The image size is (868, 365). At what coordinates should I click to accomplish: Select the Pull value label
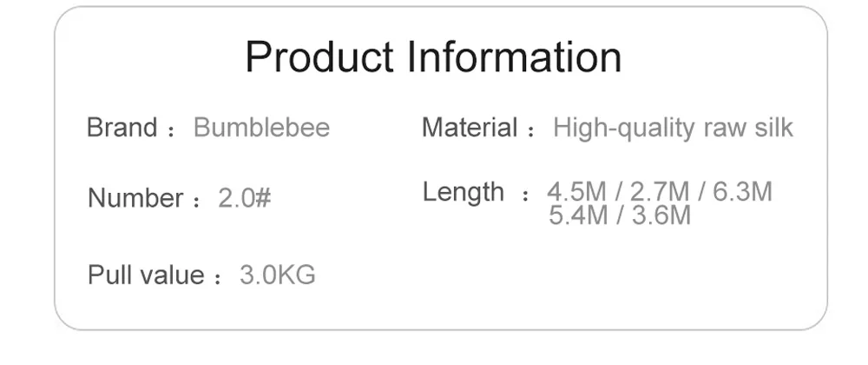pos(146,275)
